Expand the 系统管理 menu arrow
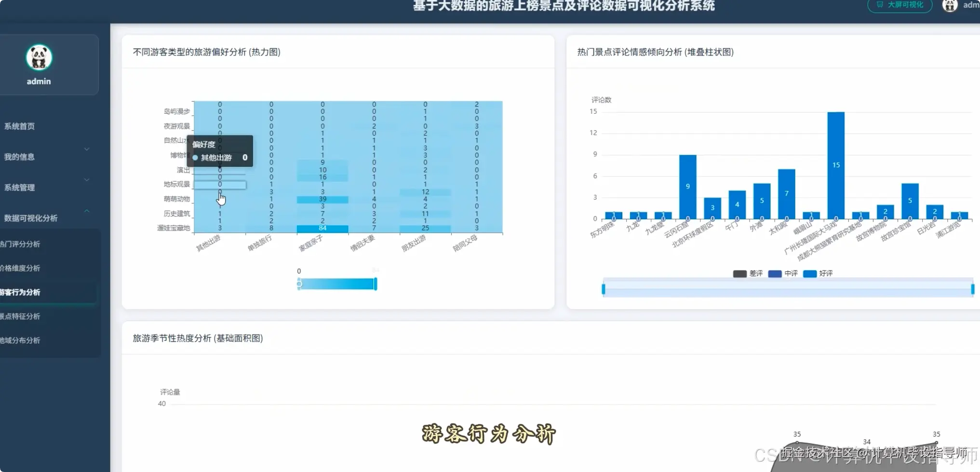This screenshot has width=980, height=472. (87, 180)
